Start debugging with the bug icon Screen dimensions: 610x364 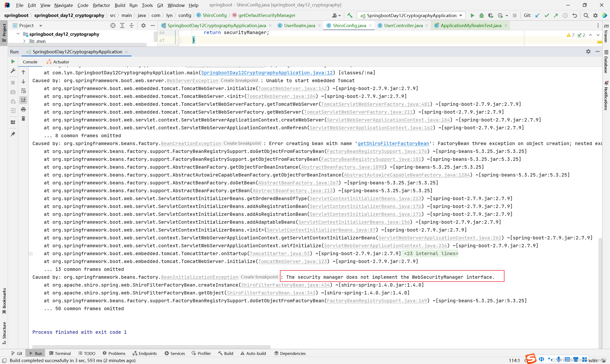pyautogui.click(x=481, y=15)
